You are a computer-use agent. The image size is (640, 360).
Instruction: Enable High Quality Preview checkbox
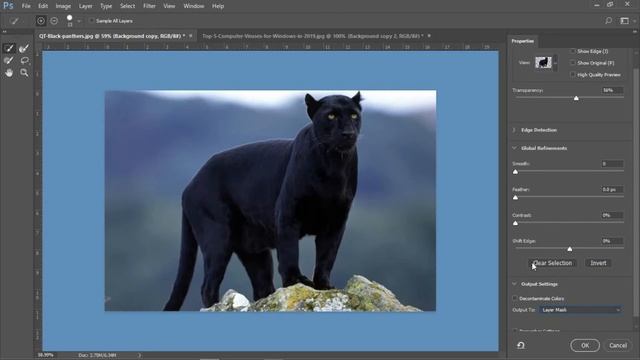573,75
